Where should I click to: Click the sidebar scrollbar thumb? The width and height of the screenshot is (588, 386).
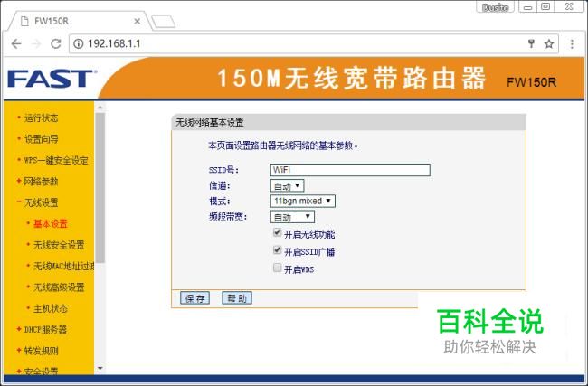click(100, 187)
